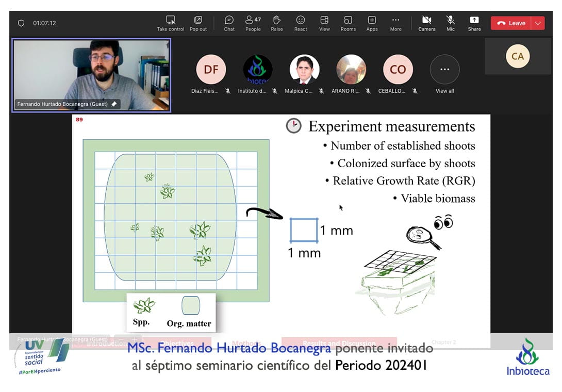562x392 pixels.
Task: Open the React emoji menu
Action: pos(301,21)
